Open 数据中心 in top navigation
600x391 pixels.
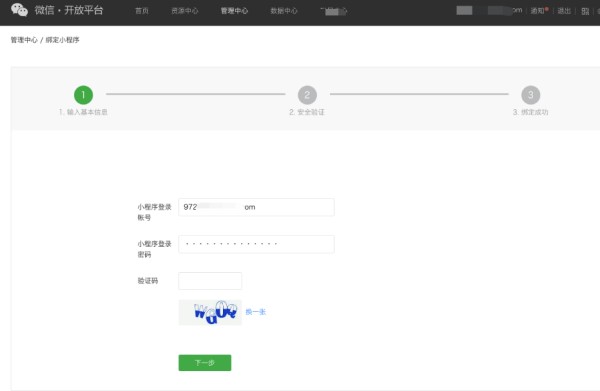[284, 11]
